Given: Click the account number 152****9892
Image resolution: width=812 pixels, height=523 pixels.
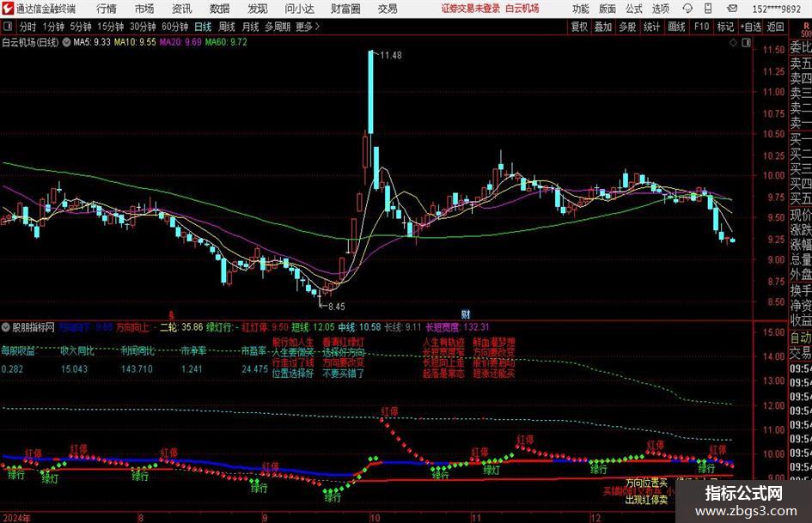Looking at the screenshot, I should click(x=776, y=9).
